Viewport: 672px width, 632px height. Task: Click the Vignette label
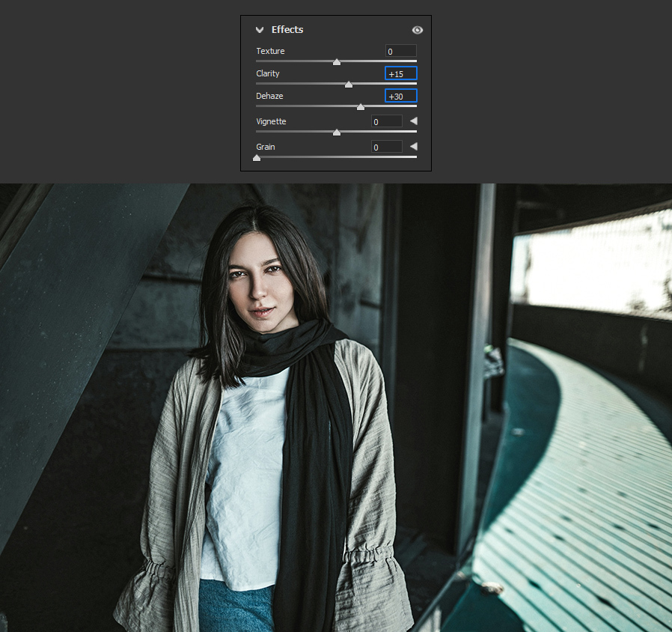coord(271,121)
